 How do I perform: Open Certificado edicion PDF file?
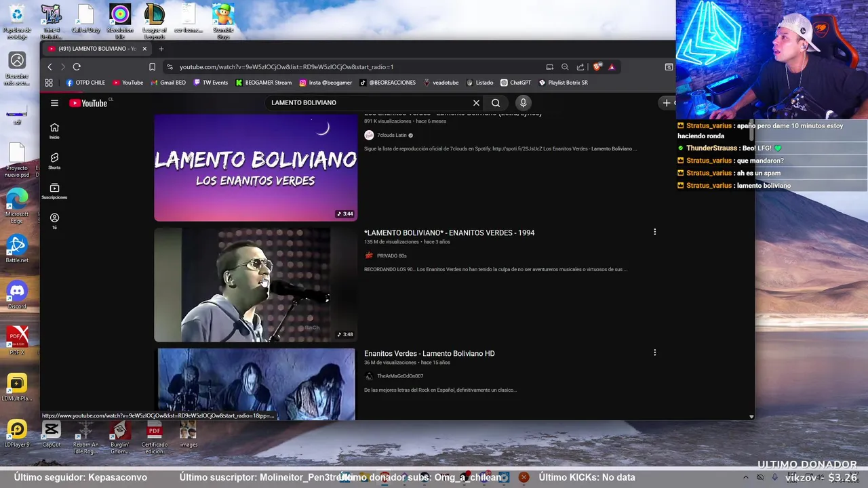coord(154,437)
